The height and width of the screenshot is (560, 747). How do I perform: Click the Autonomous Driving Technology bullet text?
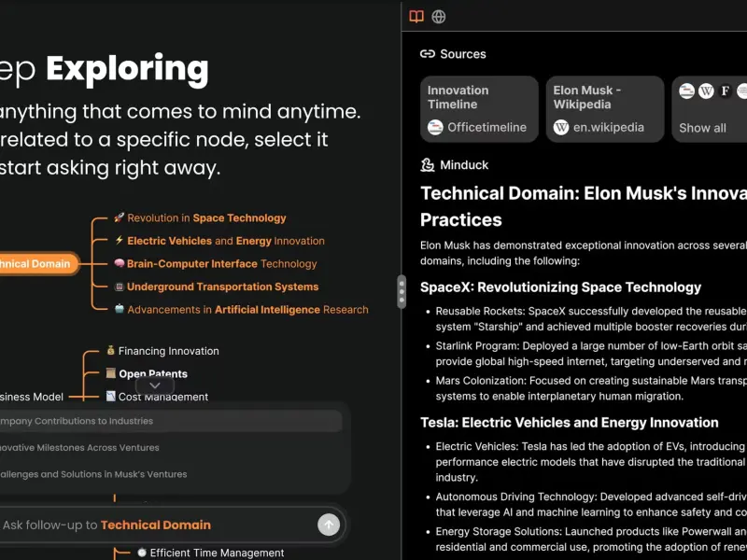591,504
